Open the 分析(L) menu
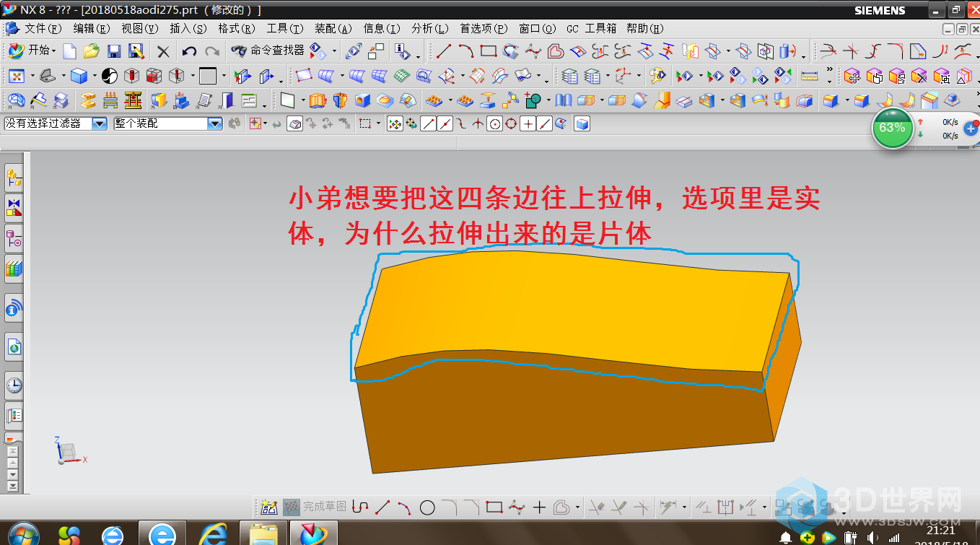The height and width of the screenshot is (545, 980). click(x=430, y=28)
